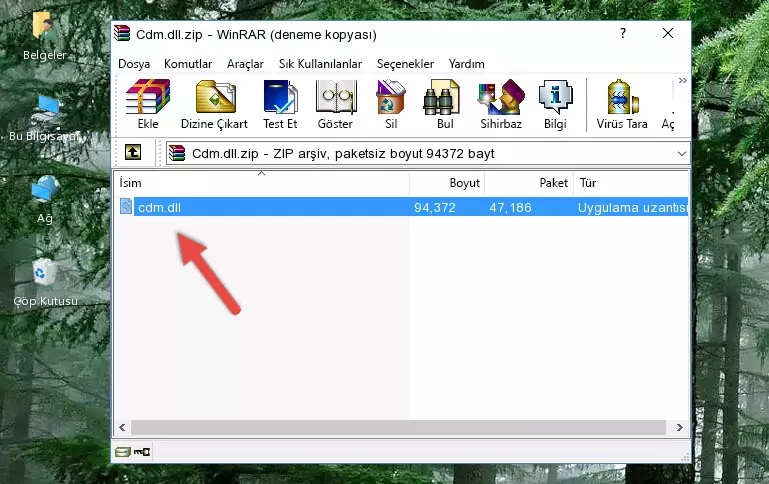Click the Bilgi info icon

[555, 97]
